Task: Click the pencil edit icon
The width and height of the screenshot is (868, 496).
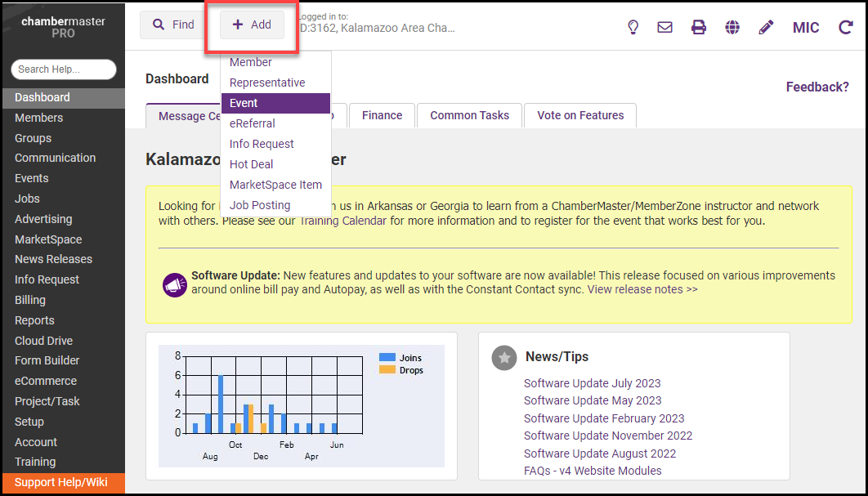Action: [x=766, y=27]
